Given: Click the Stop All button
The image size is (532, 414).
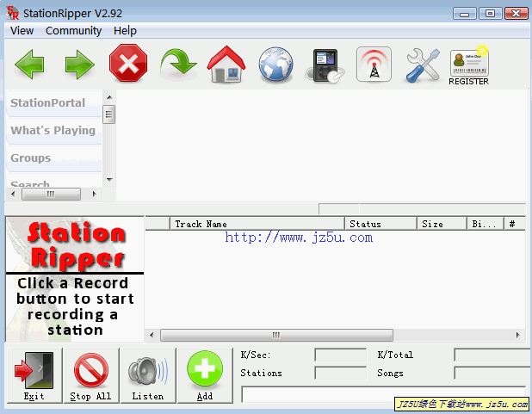Looking at the screenshot, I should 91,375.
